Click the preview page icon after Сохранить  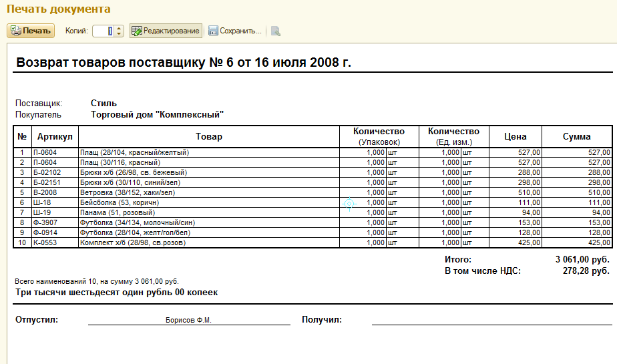275,31
